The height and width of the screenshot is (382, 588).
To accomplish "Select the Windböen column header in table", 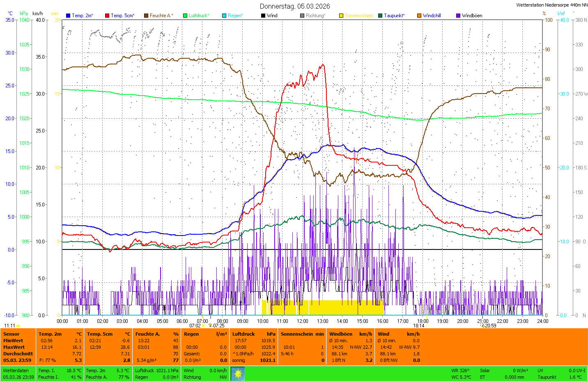I will [x=341, y=334].
